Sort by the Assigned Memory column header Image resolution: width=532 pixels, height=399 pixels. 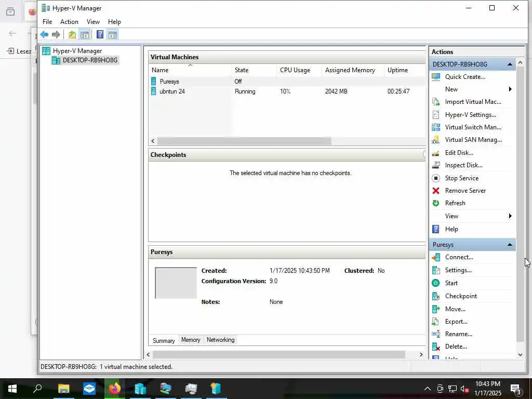point(353,70)
